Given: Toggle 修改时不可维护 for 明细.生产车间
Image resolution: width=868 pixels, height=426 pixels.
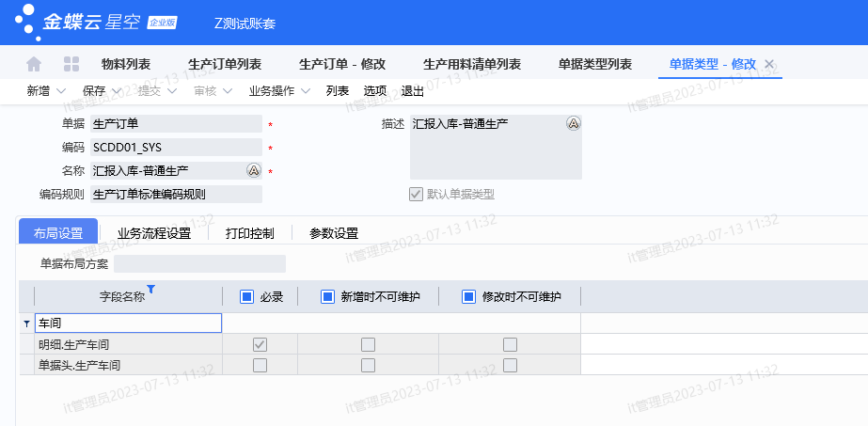Looking at the screenshot, I should pyautogui.click(x=510, y=345).
